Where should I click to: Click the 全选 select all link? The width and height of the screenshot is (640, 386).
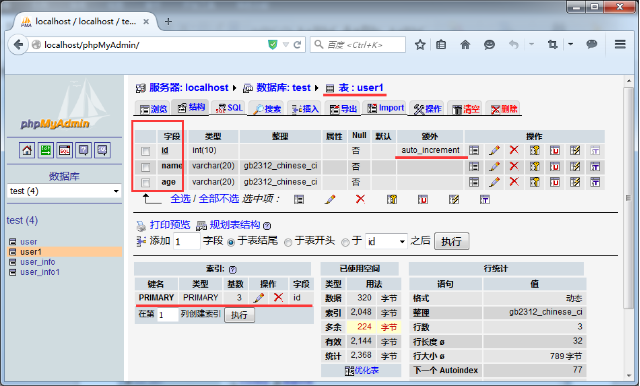coord(181,199)
